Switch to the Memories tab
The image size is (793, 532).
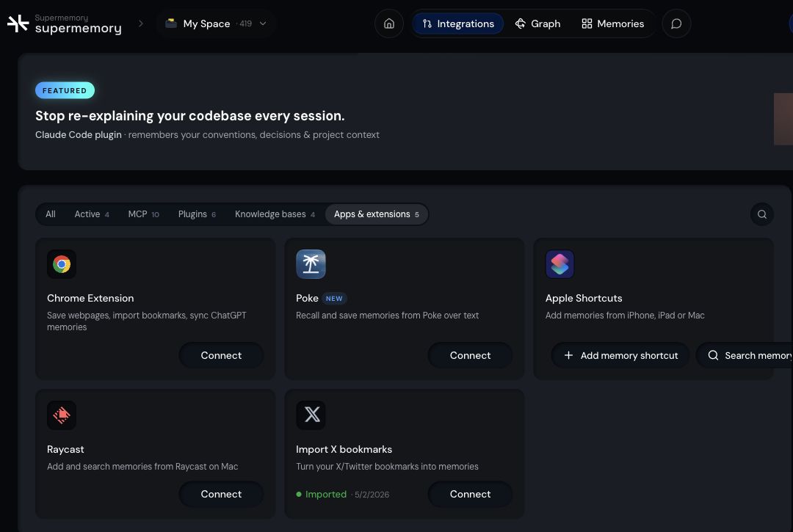[x=612, y=23]
